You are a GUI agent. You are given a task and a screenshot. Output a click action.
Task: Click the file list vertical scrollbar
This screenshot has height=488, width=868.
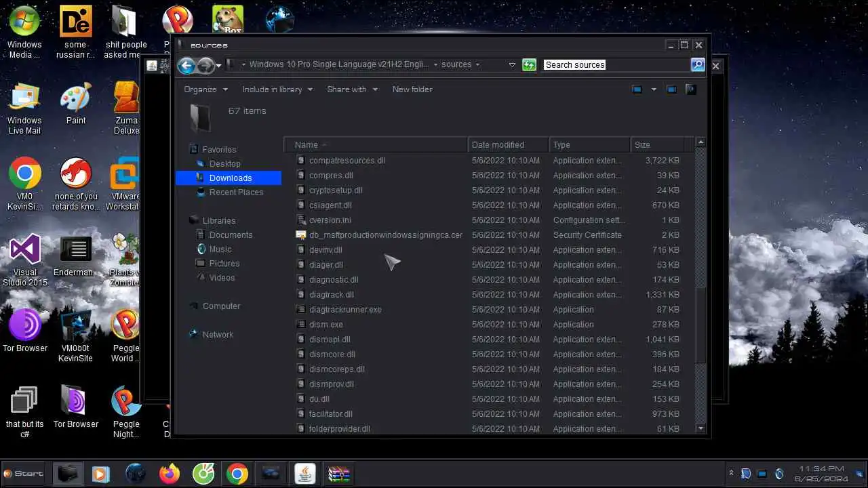(x=701, y=324)
